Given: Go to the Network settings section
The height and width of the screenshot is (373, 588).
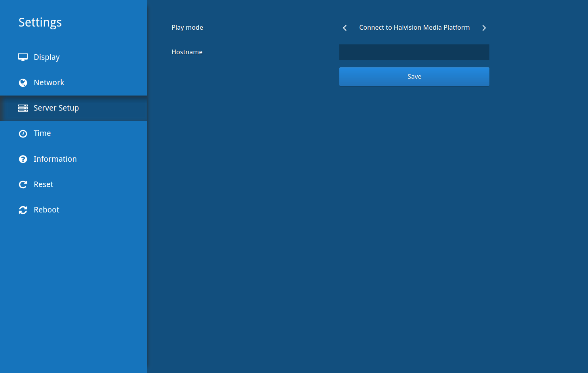Looking at the screenshot, I should [49, 82].
